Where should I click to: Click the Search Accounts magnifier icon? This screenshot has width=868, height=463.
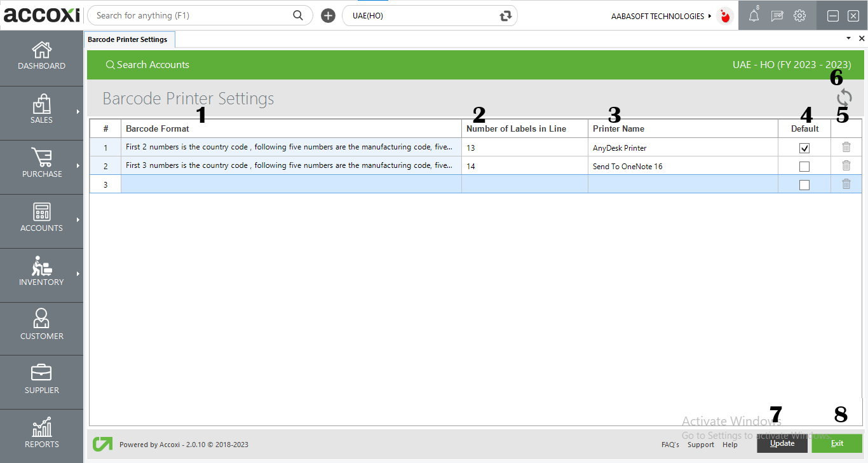(x=111, y=64)
